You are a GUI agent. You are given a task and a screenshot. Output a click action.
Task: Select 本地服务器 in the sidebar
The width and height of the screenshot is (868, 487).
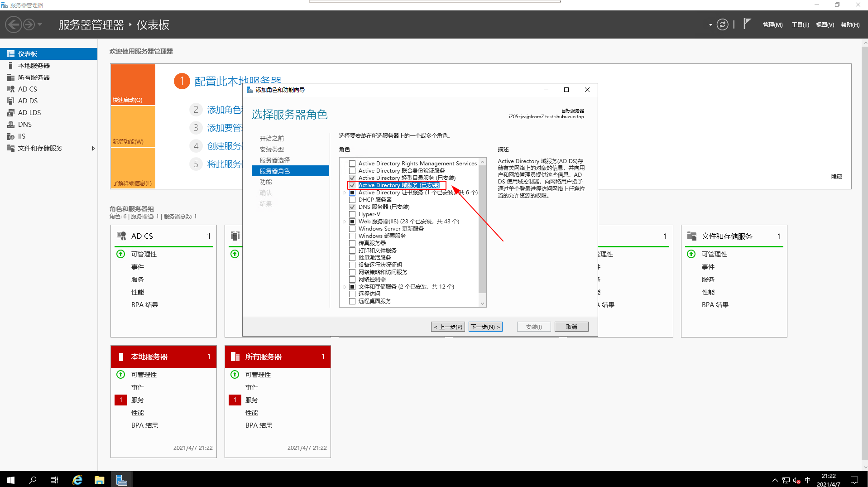(x=34, y=65)
